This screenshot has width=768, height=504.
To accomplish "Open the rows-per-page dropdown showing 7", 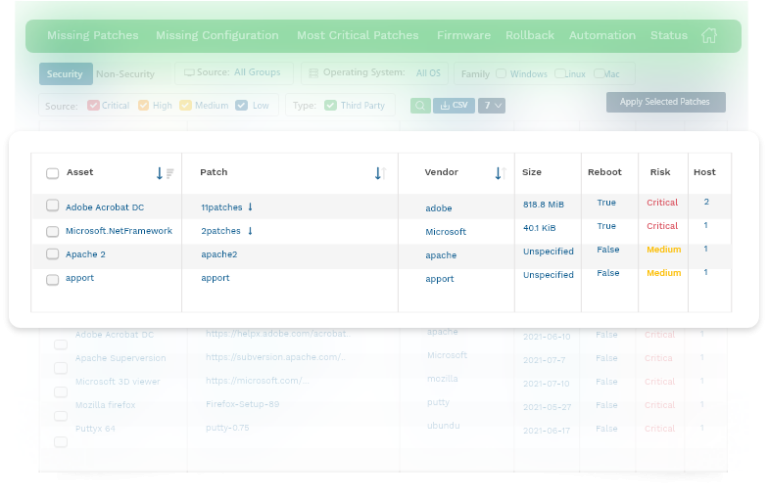I will click(492, 105).
